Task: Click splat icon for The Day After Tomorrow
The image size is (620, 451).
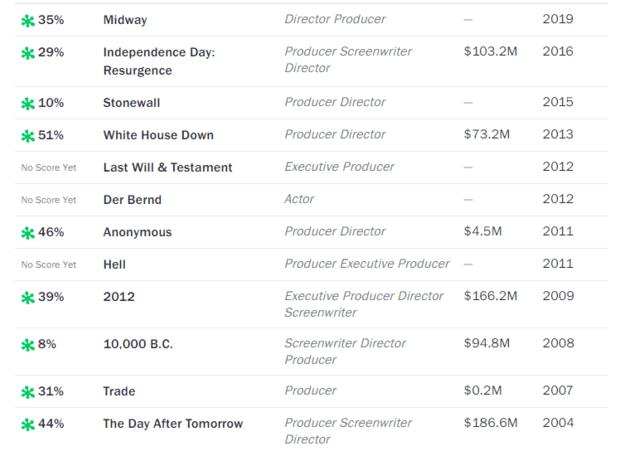Action: pyautogui.click(x=28, y=425)
